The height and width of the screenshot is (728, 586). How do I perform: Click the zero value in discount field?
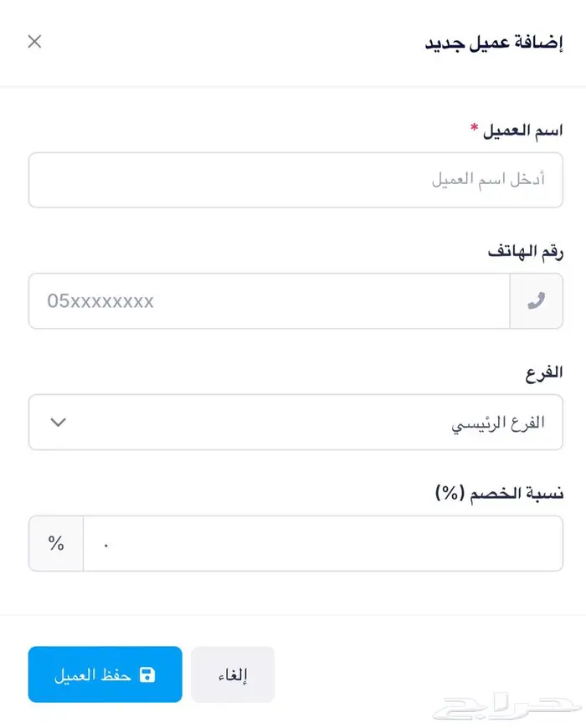pyautogui.click(x=107, y=545)
